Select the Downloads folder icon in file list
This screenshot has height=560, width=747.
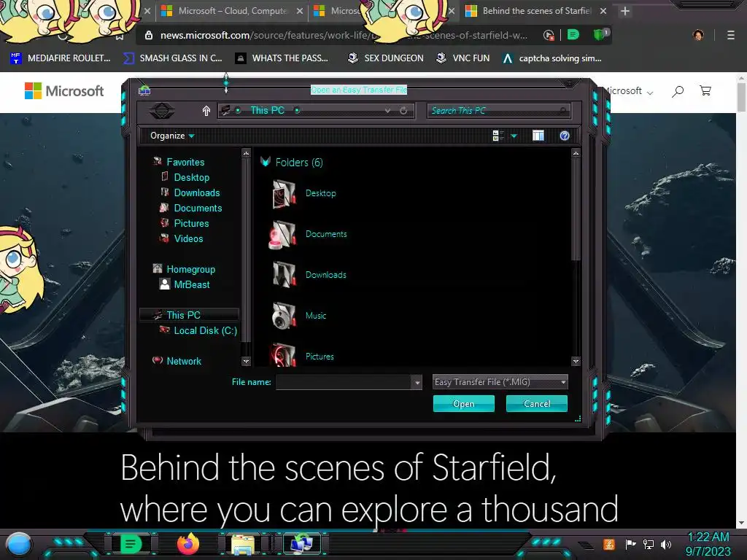(284, 275)
